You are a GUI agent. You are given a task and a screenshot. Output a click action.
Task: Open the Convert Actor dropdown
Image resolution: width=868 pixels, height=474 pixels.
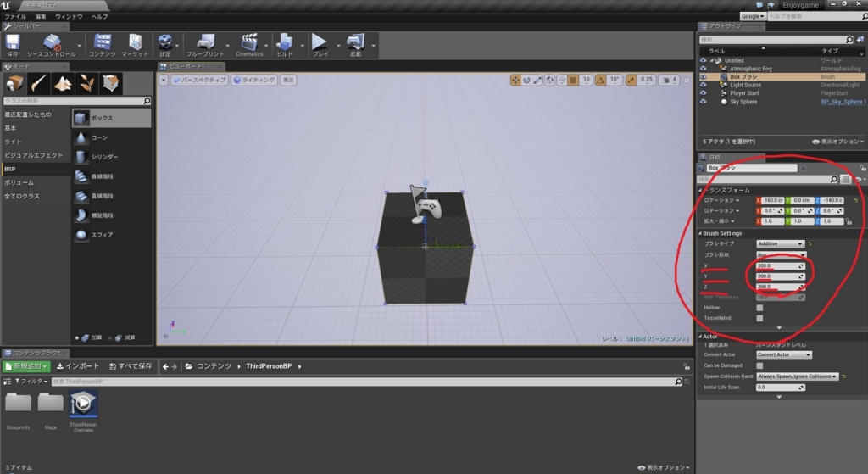tap(784, 355)
